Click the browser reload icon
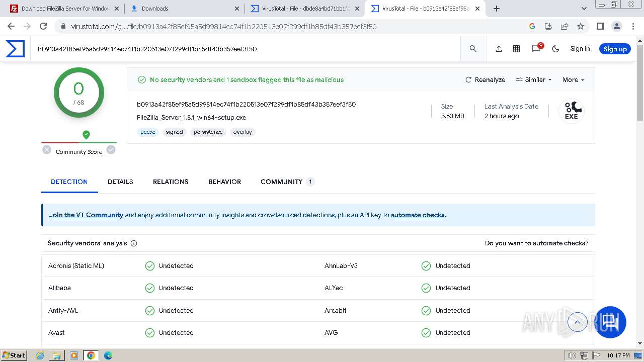The width and height of the screenshot is (644, 362). pyautogui.click(x=43, y=26)
